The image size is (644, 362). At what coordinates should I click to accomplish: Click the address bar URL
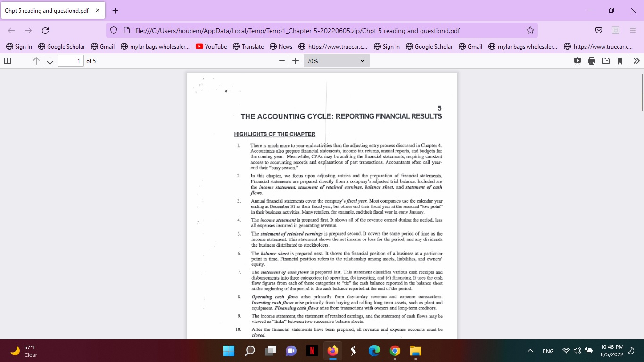coord(297,31)
